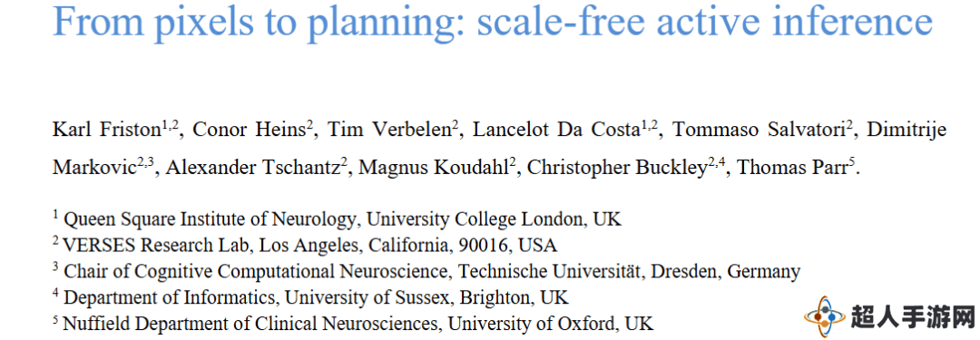The image size is (980, 340).
Task: Click author name Magnus Koudahl
Action: point(433,168)
